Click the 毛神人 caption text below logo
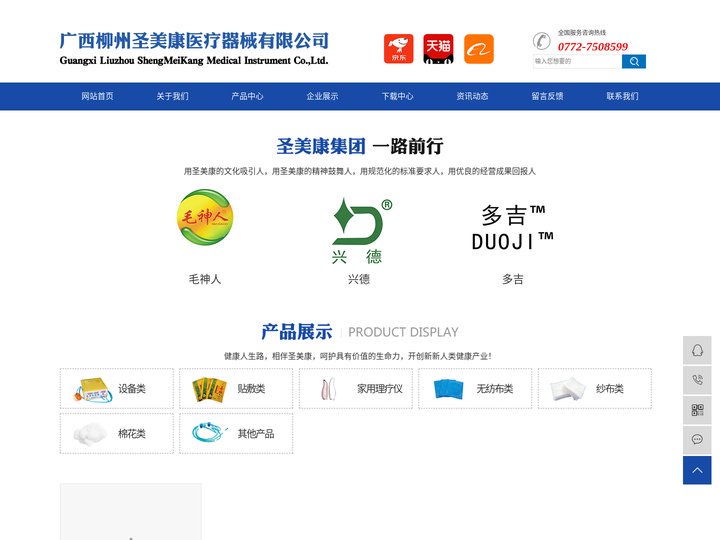 pyautogui.click(x=205, y=279)
